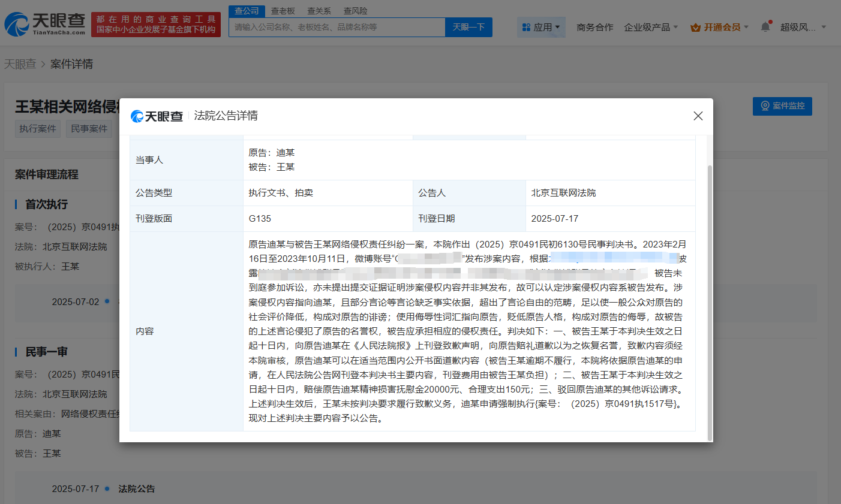
Task: Expand the 企业级产品 dropdown
Action: coord(650,28)
